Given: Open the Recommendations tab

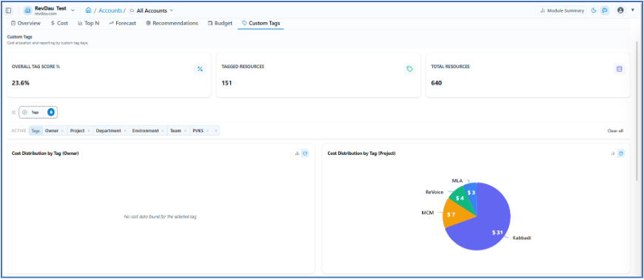Looking at the screenshot, I should 172,23.
